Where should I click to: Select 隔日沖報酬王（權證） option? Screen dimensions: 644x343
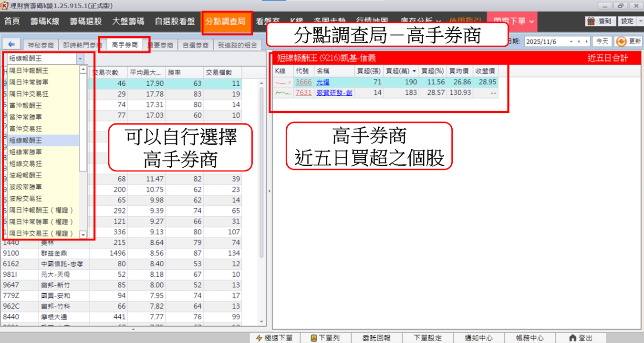tap(43, 210)
